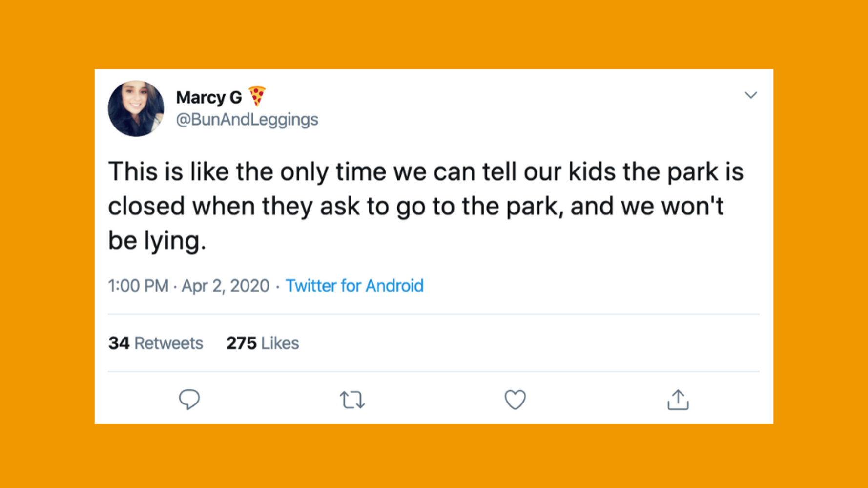Click the pizza emoji beside Marcy G

[x=257, y=96]
